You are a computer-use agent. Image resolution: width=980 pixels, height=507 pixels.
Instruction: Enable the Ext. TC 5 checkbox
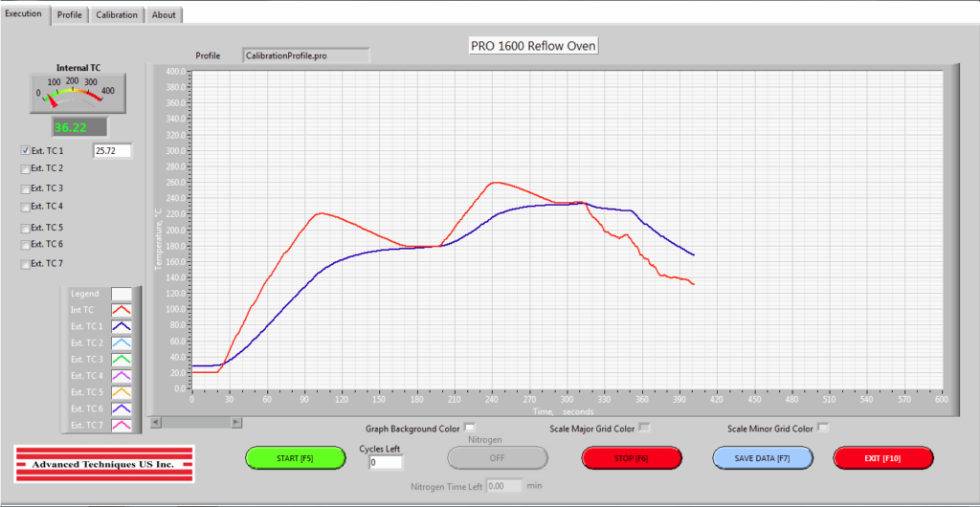click(25, 229)
